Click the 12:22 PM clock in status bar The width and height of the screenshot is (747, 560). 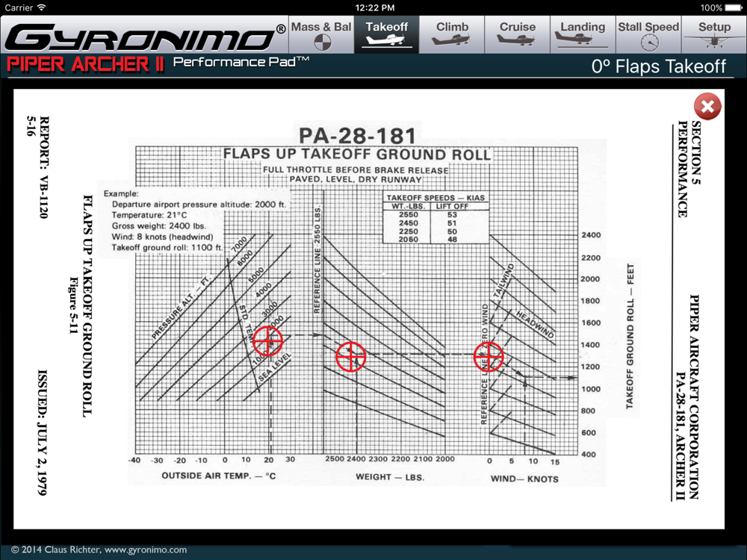coord(375,7)
